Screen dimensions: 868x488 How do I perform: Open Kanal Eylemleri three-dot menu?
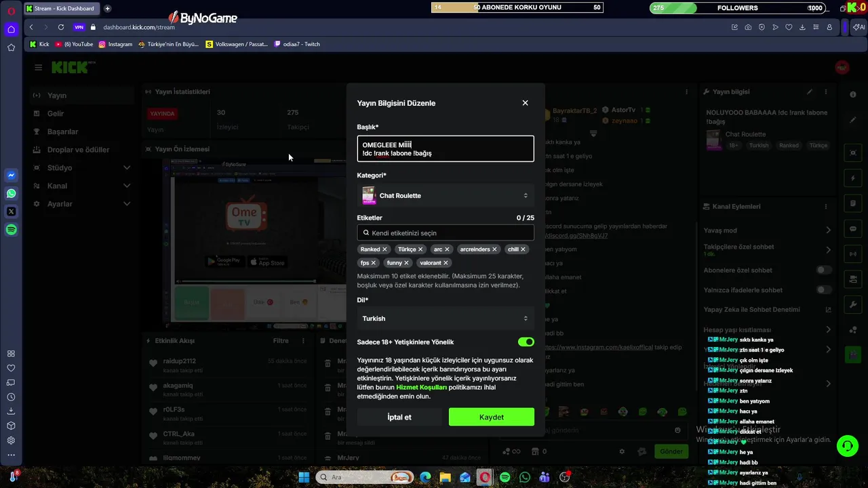coord(825,206)
